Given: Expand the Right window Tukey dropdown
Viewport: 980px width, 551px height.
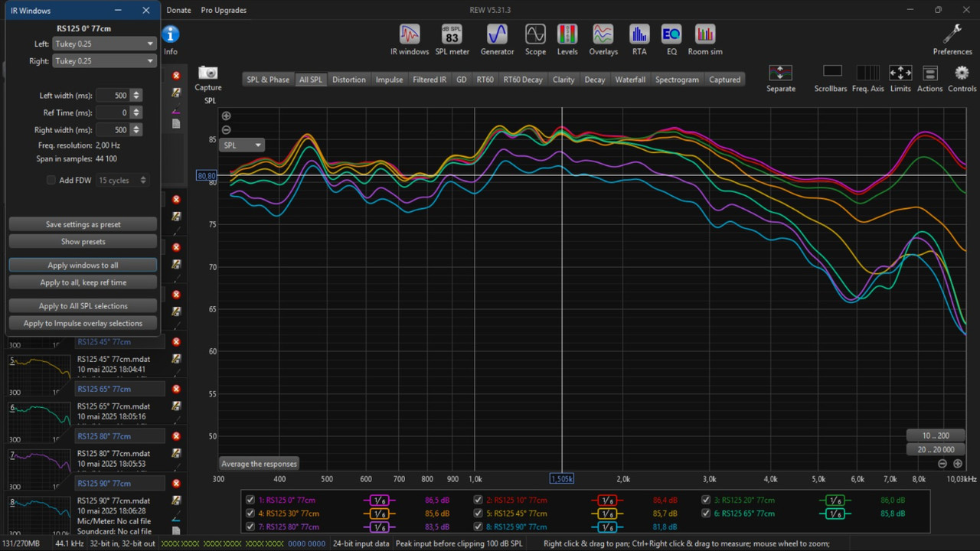Looking at the screenshot, I should click(104, 61).
